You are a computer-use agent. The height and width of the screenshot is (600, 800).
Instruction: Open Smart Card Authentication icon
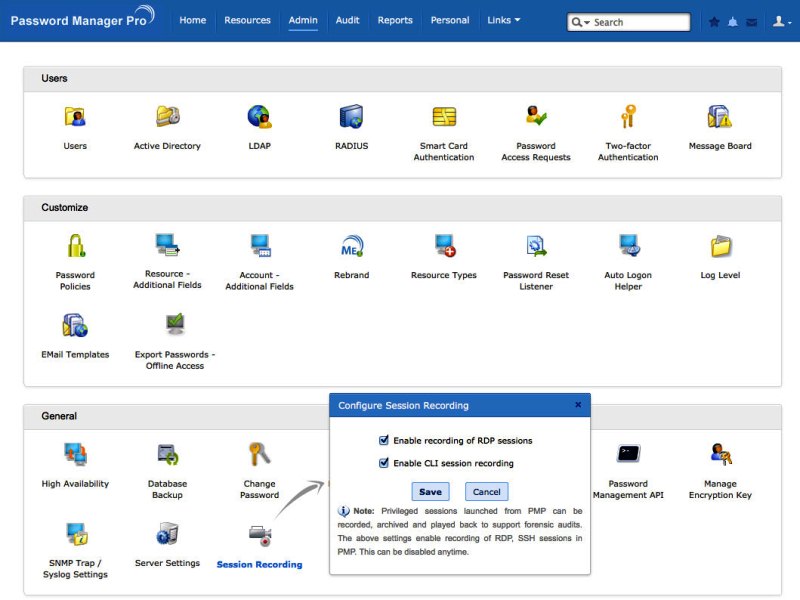click(x=444, y=116)
